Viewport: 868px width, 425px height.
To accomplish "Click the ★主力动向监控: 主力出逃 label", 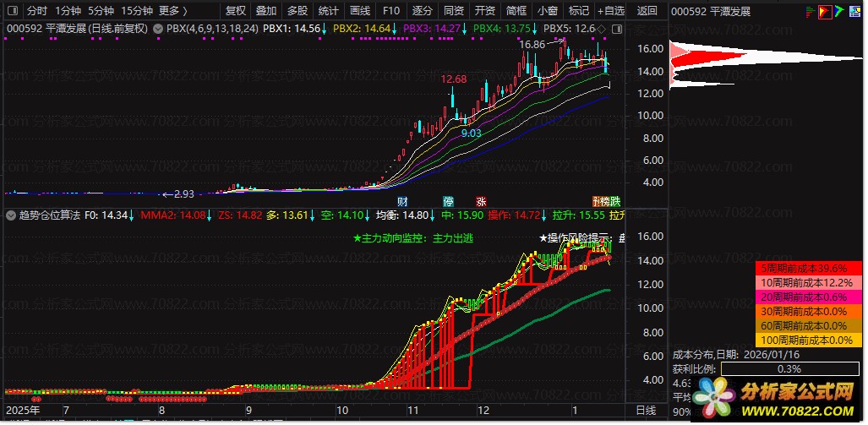I will (x=413, y=238).
